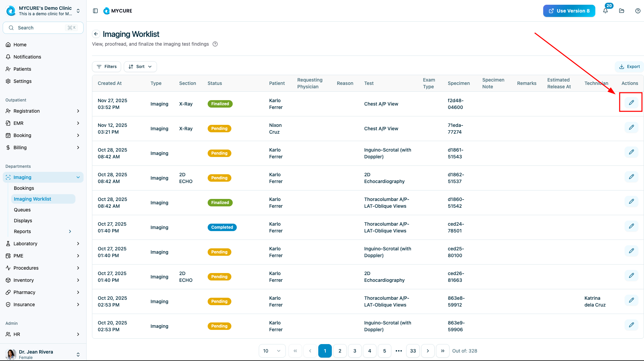Open Queues in the Imaging menu
The height and width of the screenshot is (361, 644).
22,210
